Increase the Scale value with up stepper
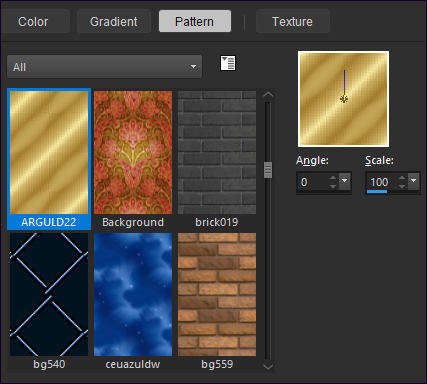 [x=402, y=178]
